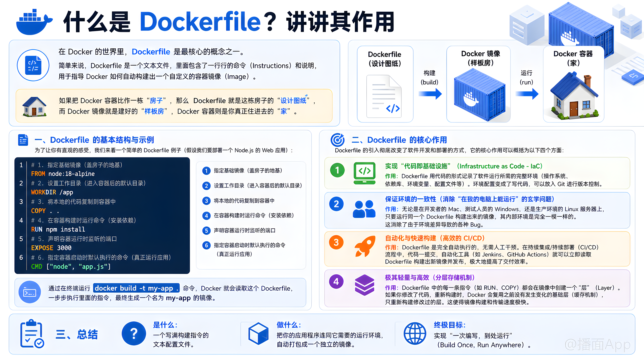Click the code line EXPOSE 3000
Viewport: 644px width, 362px height.
click(x=51, y=248)
